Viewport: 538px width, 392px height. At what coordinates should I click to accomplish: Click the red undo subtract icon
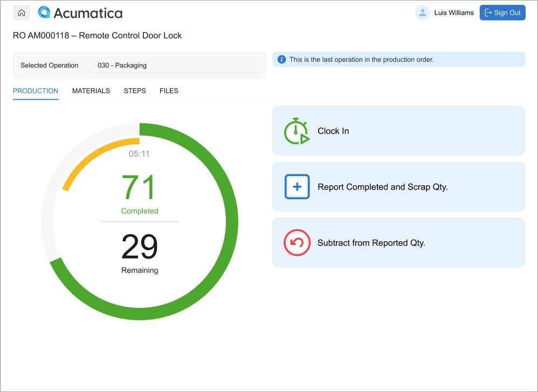pyautogui.click(x=297, y=243)
